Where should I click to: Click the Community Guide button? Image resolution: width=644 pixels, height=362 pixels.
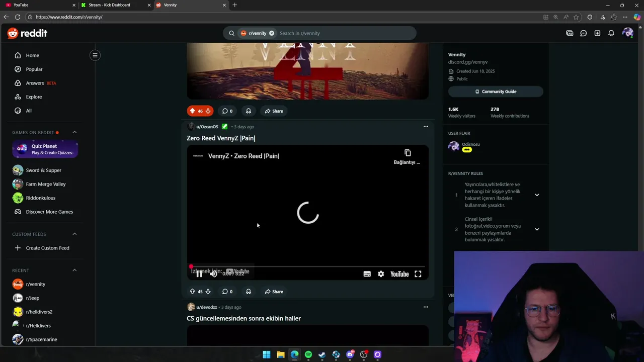(496, 92)
